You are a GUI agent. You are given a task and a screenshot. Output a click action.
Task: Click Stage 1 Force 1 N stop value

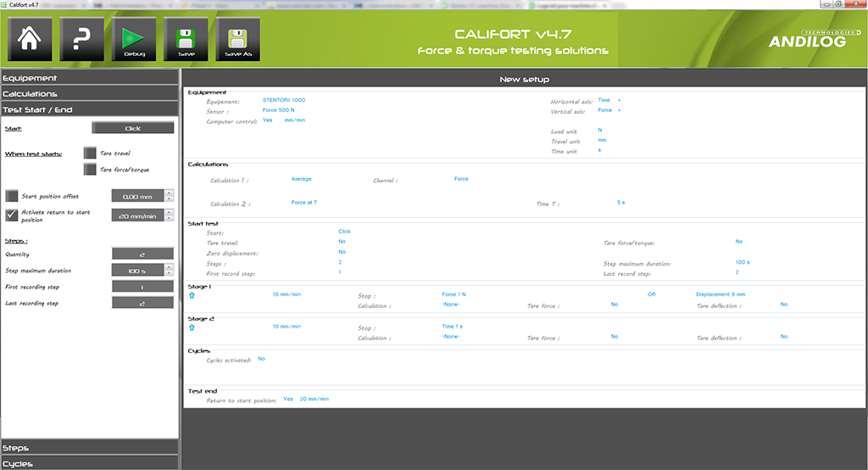point(454,294)
